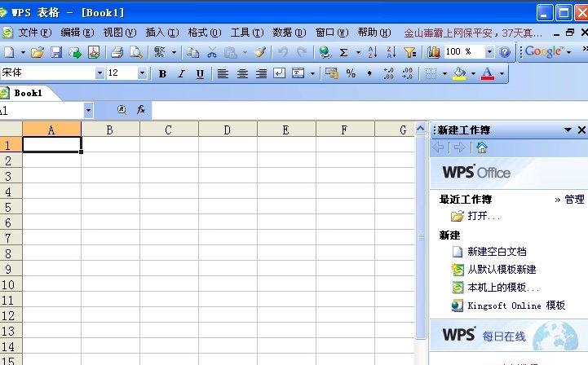This screenshot has width=588, height=365.
Task: Toggle Italic formatting
Action: pyautogui.click(x=182, y=74)
